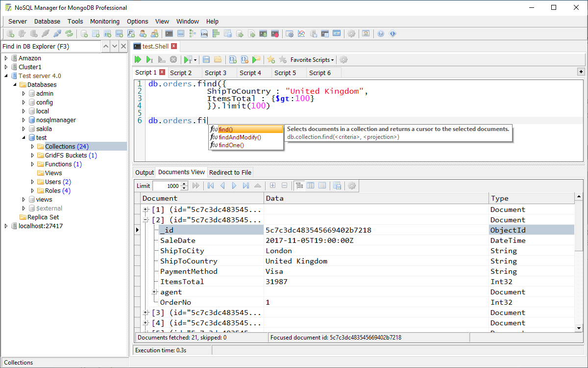Save the current shell script
This screenshot has height=368, width=588.
pyautogui.click(x=206, y=59)
